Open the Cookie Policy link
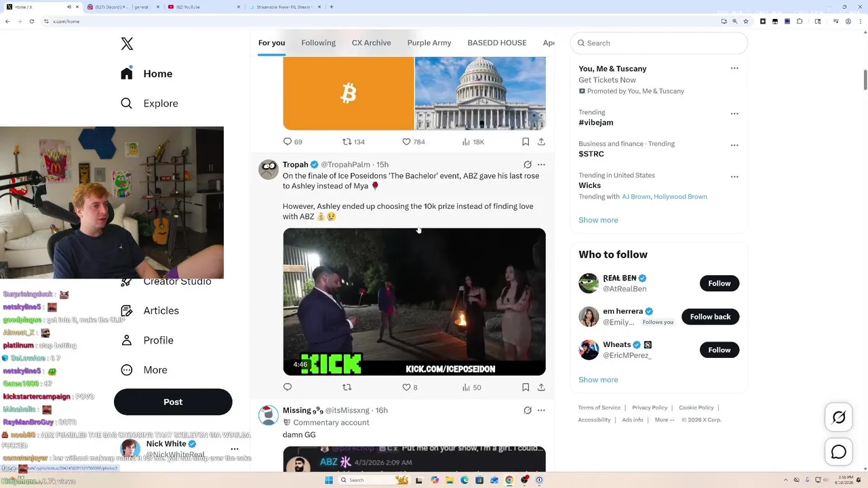The height and width of the screenshot is (488, 868). point(696,407)
